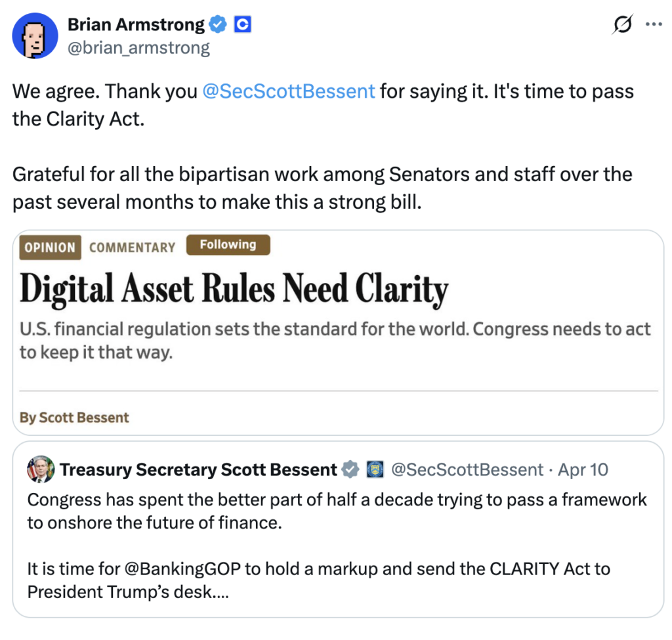672x640 pixels.
Task: Click Brian Armstrong's blue verified checkmark
Action: point(218,24)
